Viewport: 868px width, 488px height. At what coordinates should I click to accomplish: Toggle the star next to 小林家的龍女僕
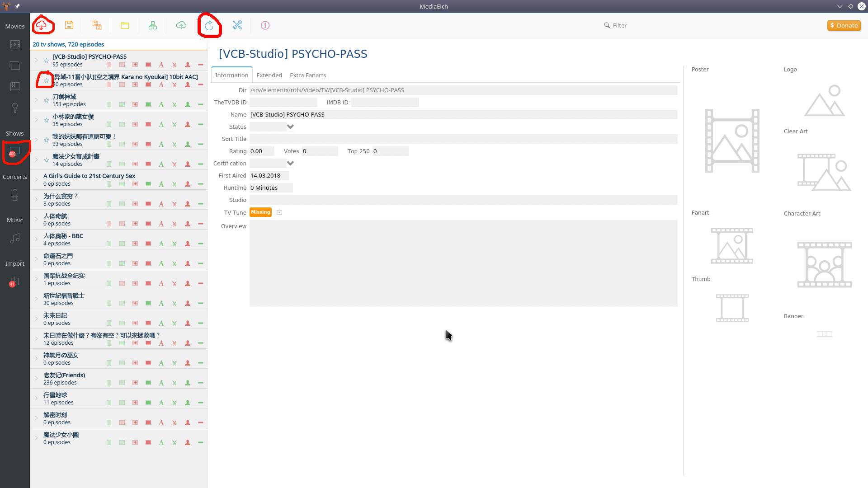click(46, 120)
